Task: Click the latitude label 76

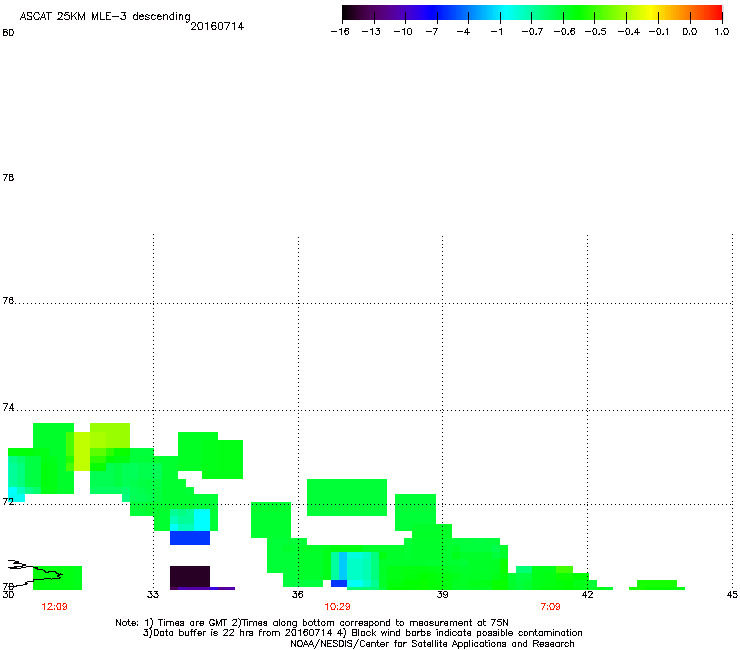Action: (x=8, y=300)
